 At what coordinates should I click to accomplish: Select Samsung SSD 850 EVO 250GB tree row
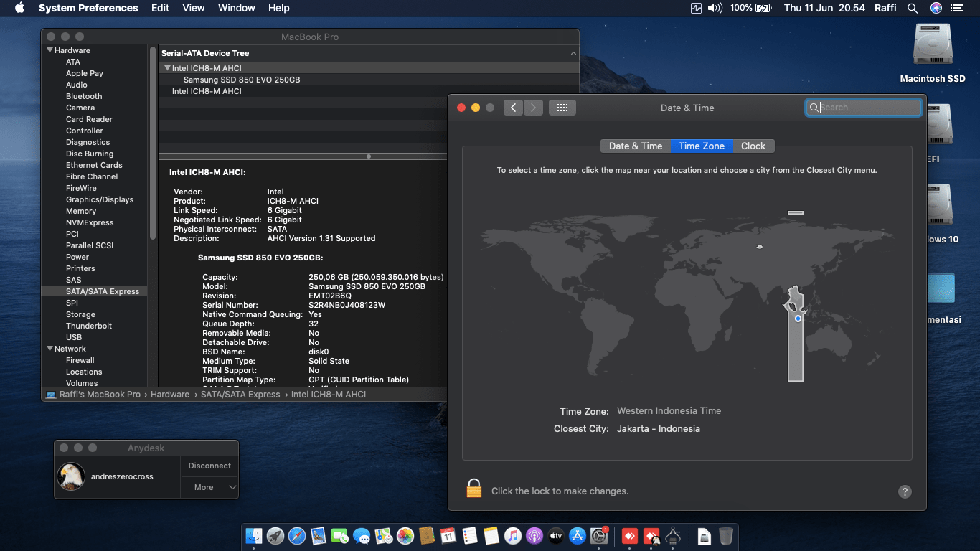[369, 80]
